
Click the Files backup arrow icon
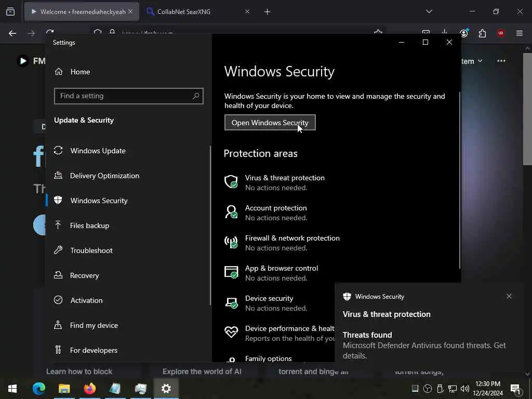[58, 225]
